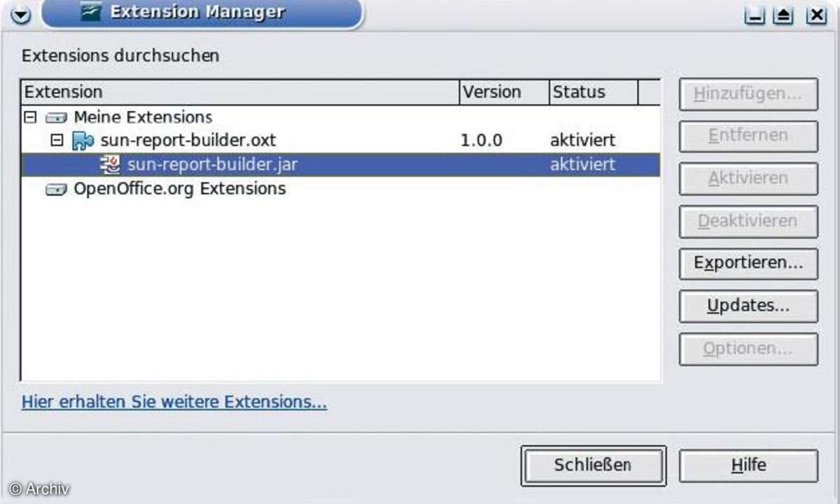This screenshot has width=840, height=504.
Task: Maximize the Extension Manager window
Action: [x=783, y=14]
